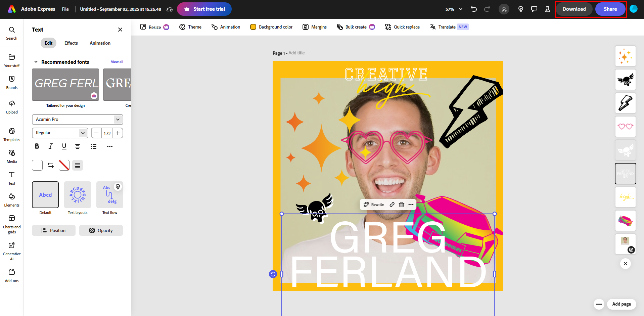The height and width of the screenshot is (316, 644).
Task: Open the Theme options
Action: click(190, 27)
